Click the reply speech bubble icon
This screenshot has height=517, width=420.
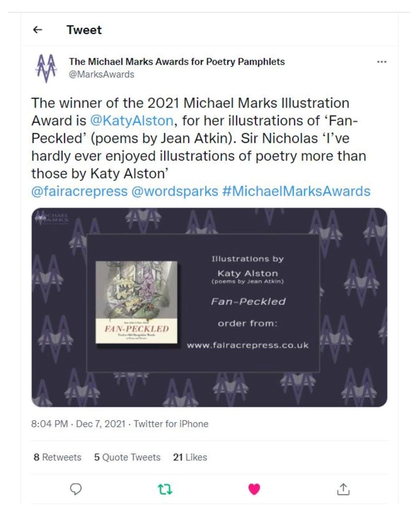(76, 489)
